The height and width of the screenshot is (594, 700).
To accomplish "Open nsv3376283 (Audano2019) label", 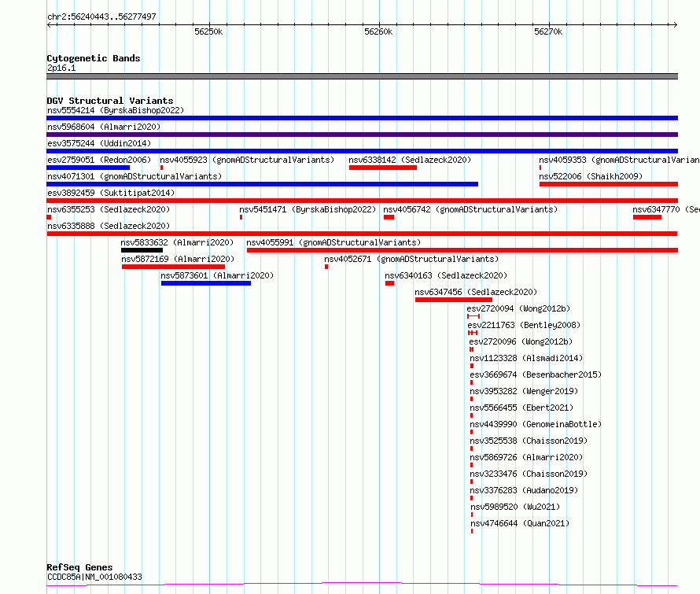I will (x=524, y=490).
